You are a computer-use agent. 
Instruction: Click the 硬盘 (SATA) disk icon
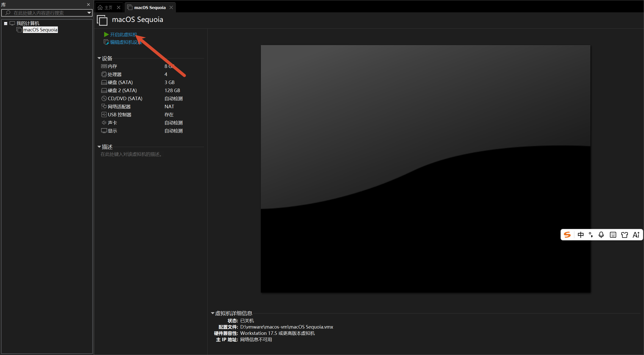coord(104,82)
